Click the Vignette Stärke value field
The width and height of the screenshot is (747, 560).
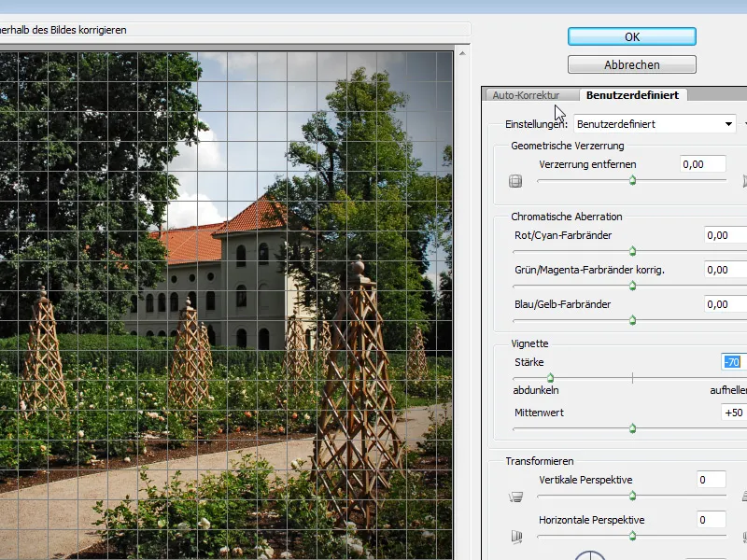(x=734, y=362)
